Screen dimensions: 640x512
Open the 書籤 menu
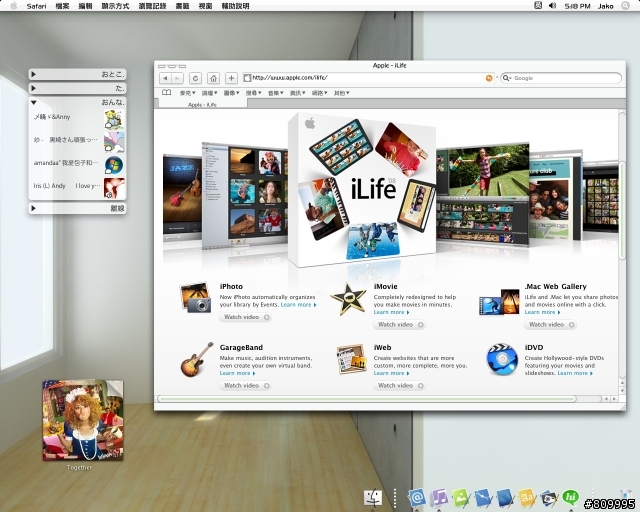(x=182, y=6)
